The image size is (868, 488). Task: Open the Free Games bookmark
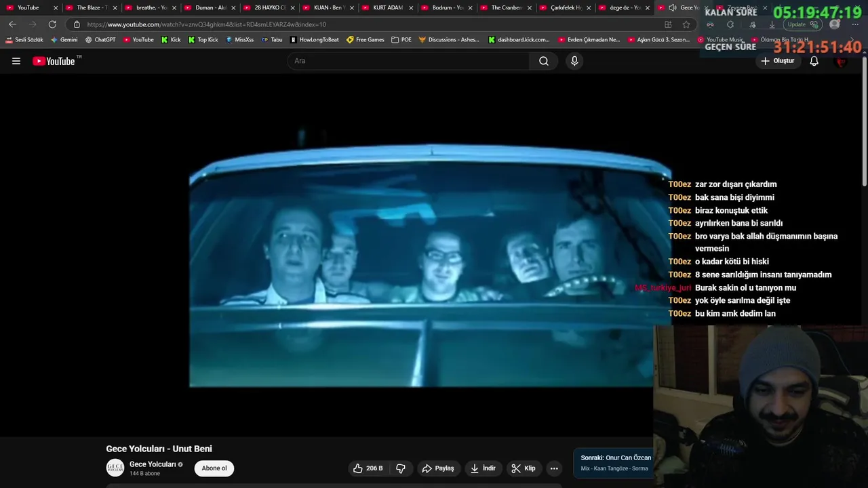(366, 40)
